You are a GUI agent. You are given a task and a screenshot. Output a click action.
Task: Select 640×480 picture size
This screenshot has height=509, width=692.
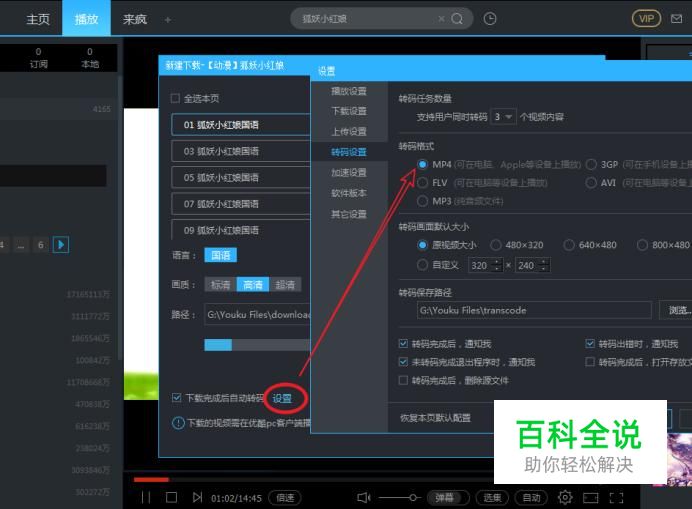569,245
